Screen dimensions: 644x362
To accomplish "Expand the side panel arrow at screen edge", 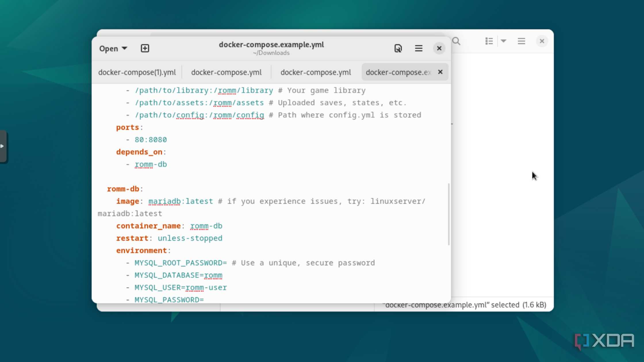I will click(x=3, y=146).
